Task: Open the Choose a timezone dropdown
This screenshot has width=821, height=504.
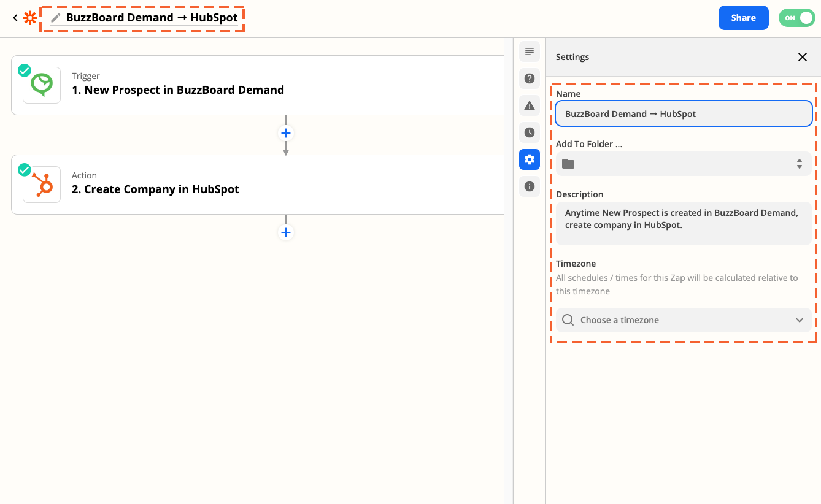Action: click(x=684, y=320)
